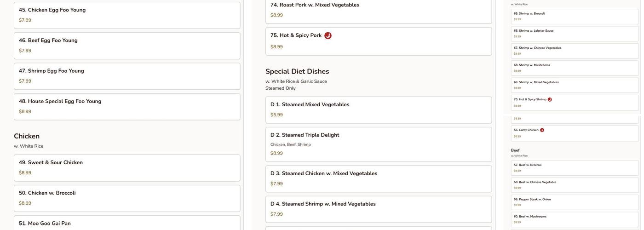
Task: Click the spicy pepper icon beside Hot & Spicy Pork
Action: (x=328, y=35)
